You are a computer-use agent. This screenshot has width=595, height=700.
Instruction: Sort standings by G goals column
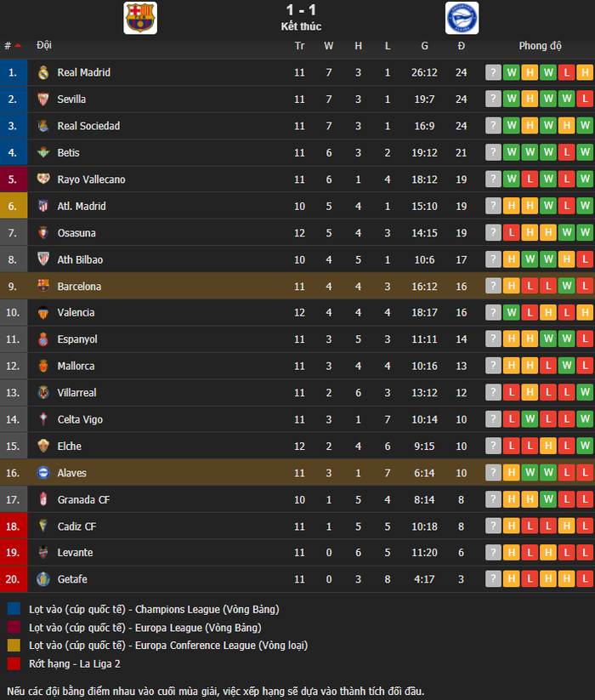424,46
